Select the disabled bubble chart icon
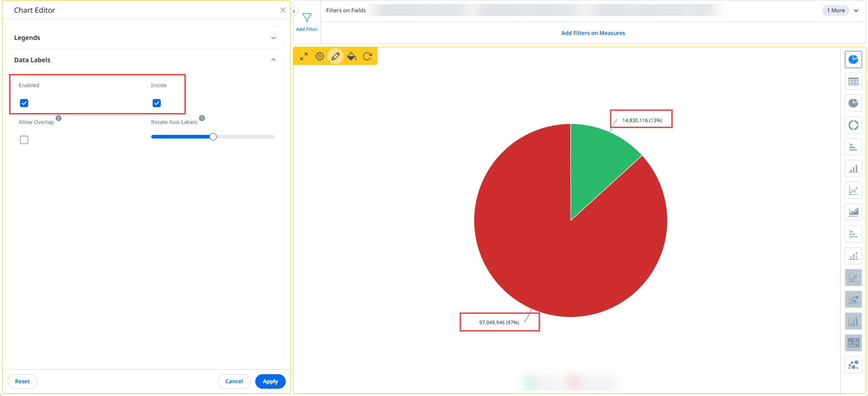Screen dimensions: 868x396 point(853,299)
